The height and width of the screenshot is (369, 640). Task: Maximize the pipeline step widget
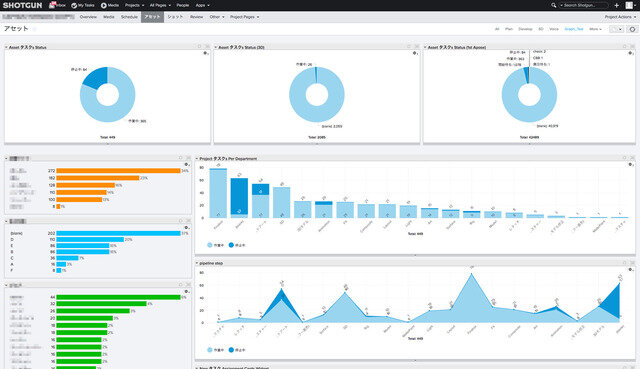(624, 262)
